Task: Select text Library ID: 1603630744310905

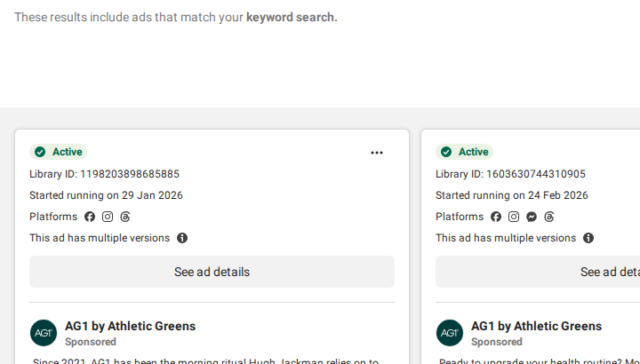Action: click(510, 174)
